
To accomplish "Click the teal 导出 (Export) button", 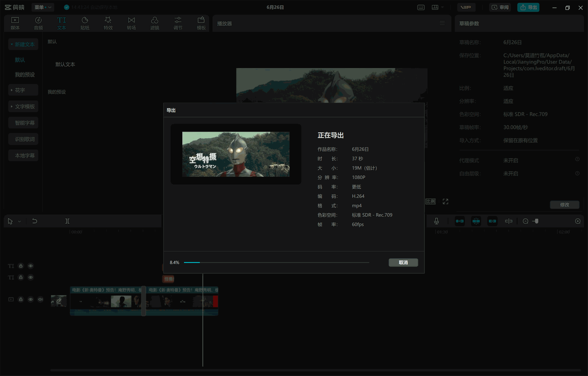I will pyautogui.click(x=528, y=7).
